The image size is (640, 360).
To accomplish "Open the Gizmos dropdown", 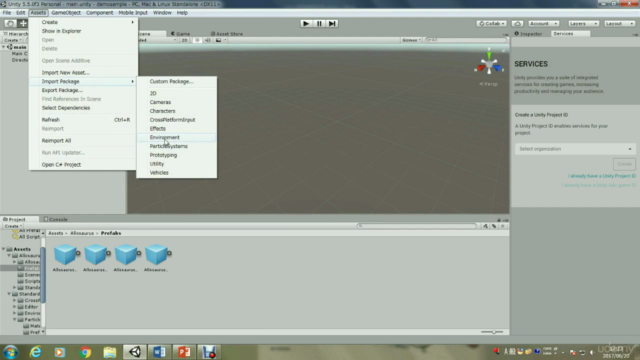I will coord(411,40).
